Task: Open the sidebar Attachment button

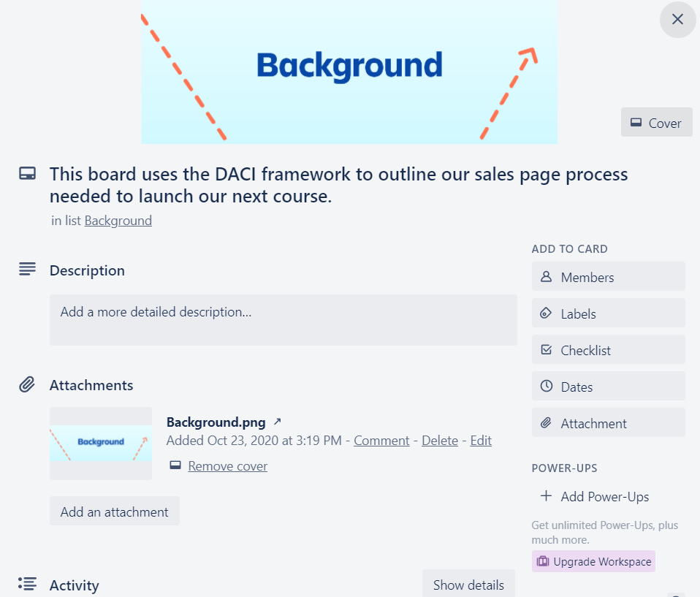Action: pos(609,423)
